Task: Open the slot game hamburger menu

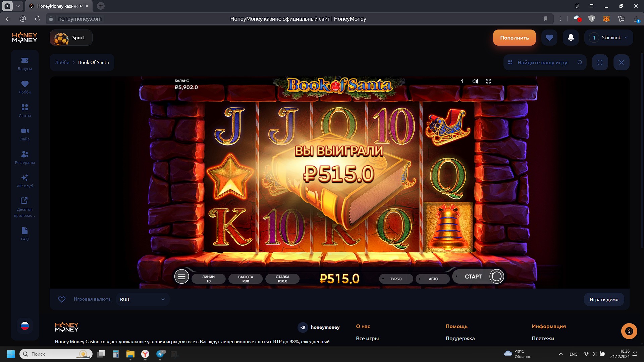Action: (181, 277)
